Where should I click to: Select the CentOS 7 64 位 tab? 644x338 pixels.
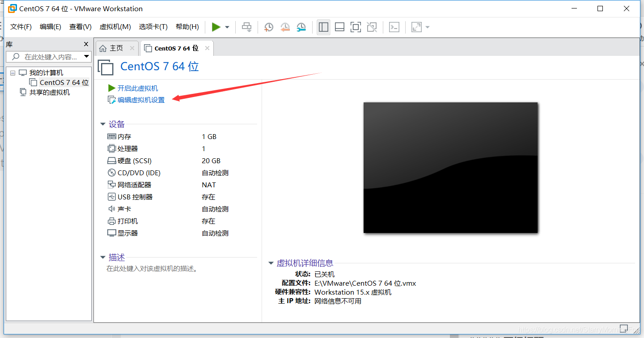[x=177, y=48]
